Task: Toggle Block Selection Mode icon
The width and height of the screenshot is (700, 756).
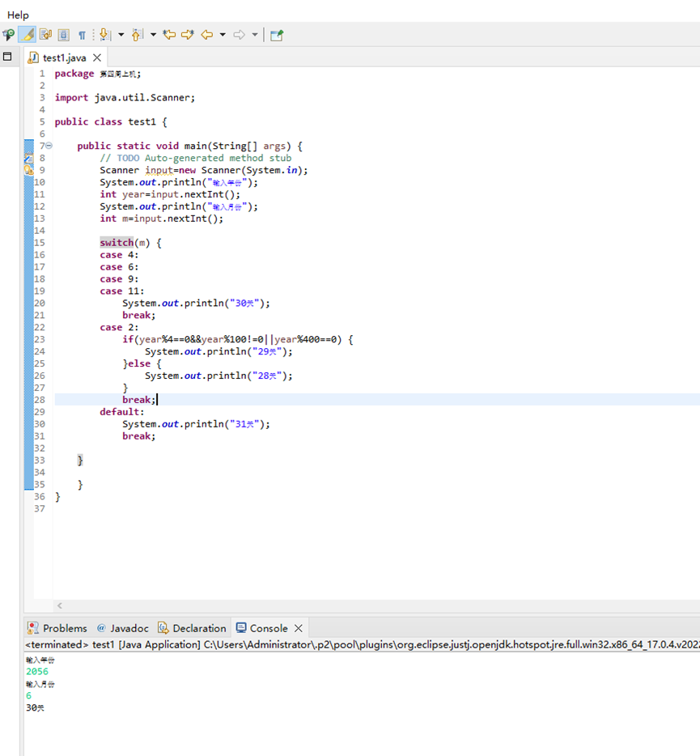Action: pyautogui.click(x=64, y=35)
